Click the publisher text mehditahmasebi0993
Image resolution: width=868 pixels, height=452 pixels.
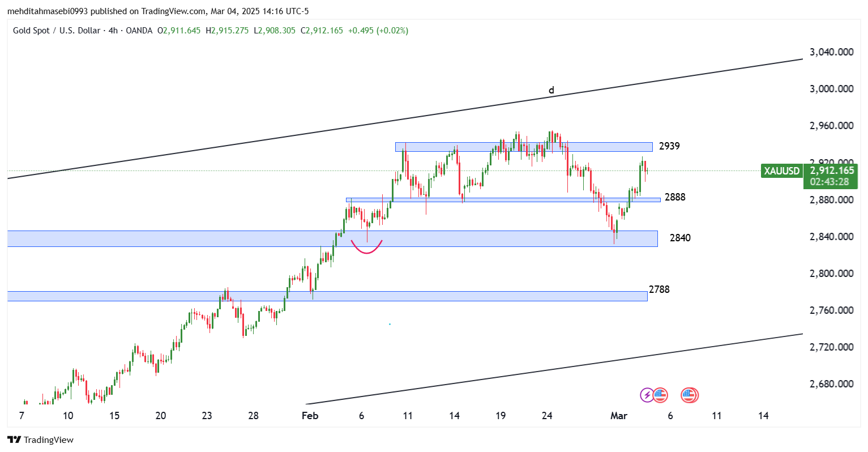[x=48, y=11]
